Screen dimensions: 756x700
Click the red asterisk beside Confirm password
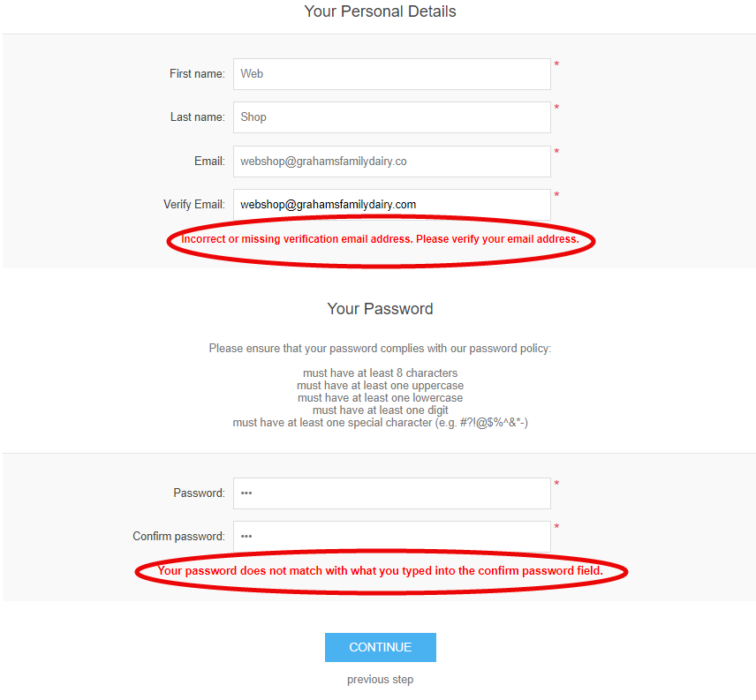pos(556,527)
